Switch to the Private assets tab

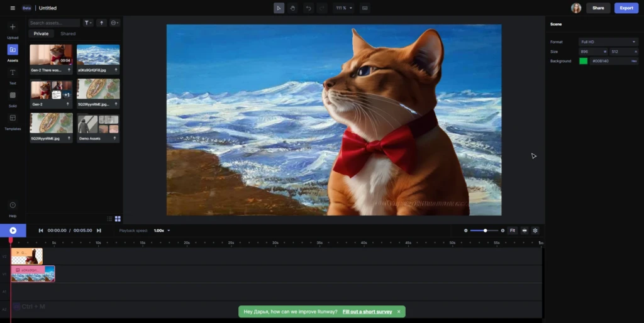tap(41, 34)
